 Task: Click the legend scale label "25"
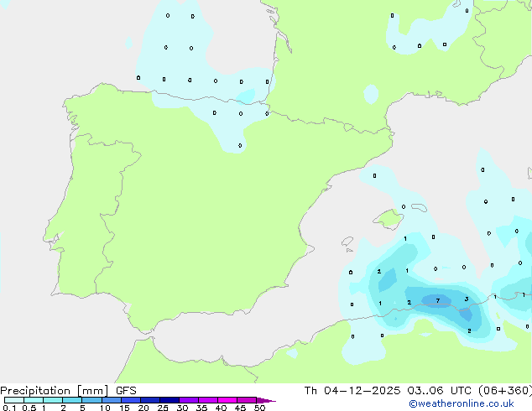(163, 408)
